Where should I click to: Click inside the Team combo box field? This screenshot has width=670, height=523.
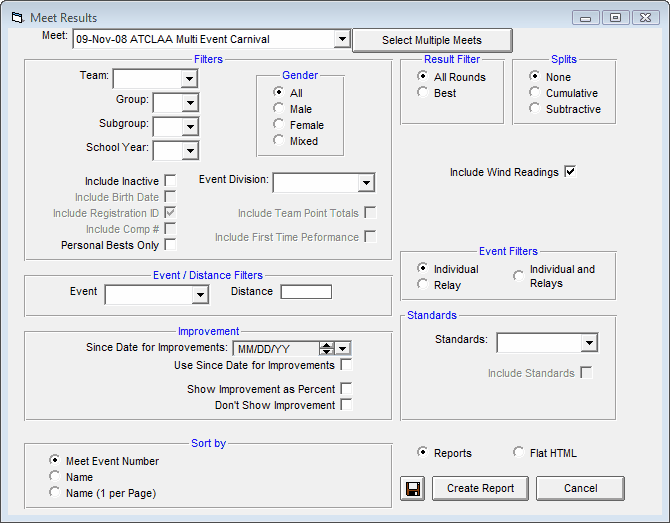pyautogui.click(x=147, y=79)
